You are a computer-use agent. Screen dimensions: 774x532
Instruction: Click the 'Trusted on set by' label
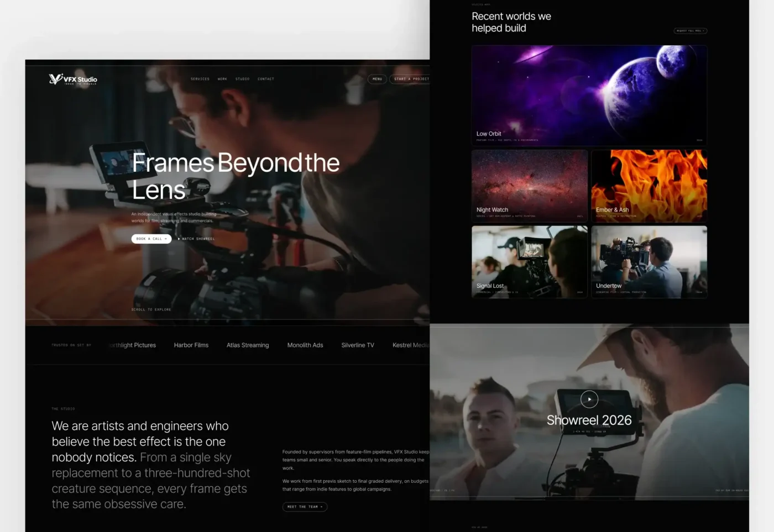[71, 345]
